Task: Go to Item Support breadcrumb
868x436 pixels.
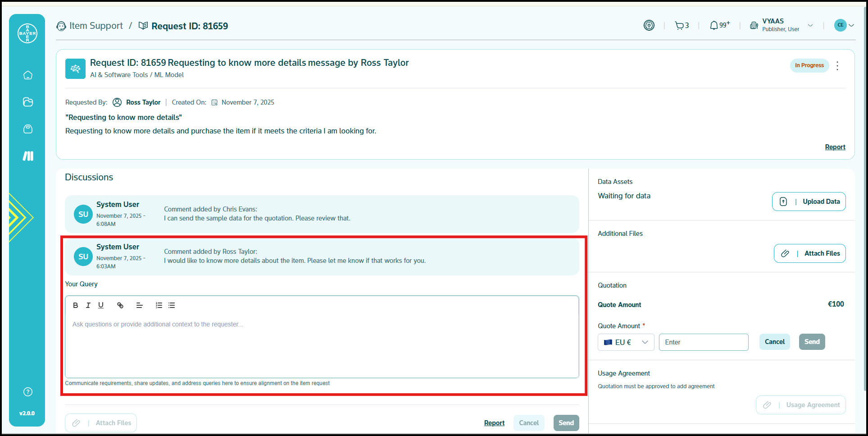Action: point(95,26)
